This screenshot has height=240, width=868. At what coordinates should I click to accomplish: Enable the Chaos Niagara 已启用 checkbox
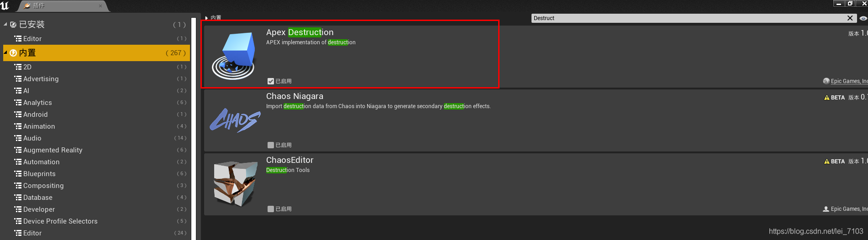[x=271, y=145]
